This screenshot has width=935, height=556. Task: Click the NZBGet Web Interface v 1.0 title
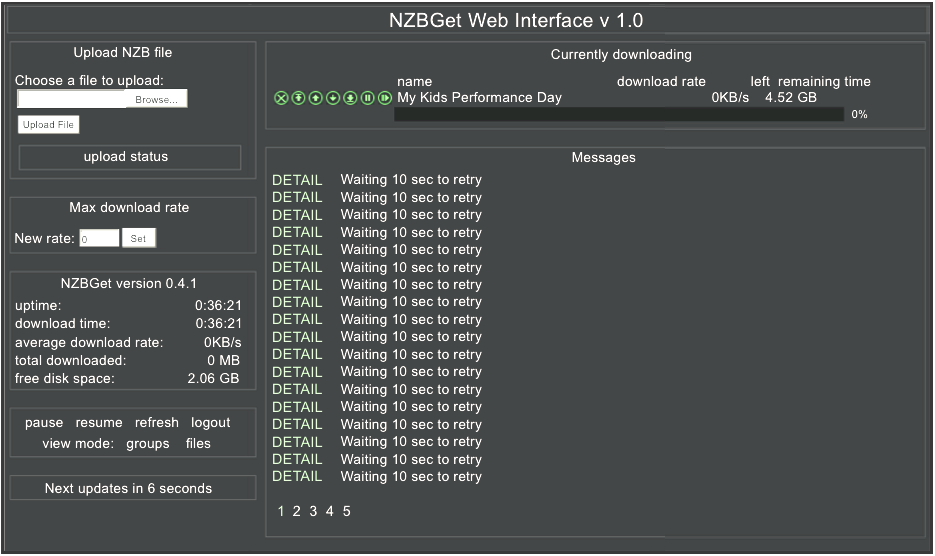click(x=516, y=20)
